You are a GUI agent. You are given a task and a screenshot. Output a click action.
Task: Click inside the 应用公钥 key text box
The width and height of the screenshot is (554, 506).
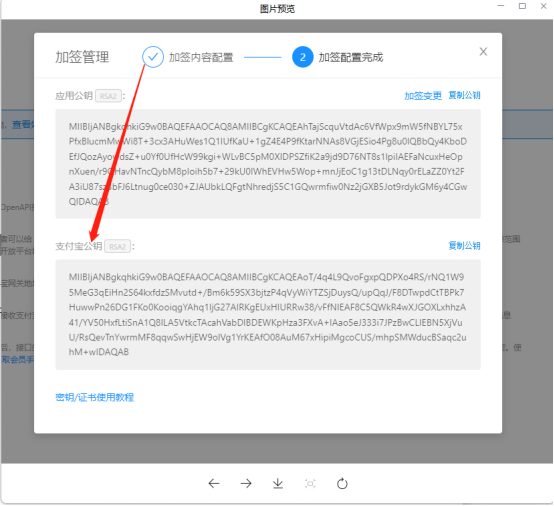268,164
